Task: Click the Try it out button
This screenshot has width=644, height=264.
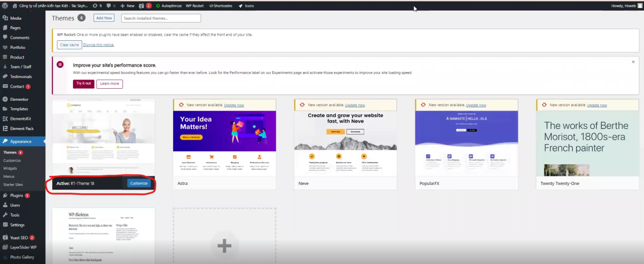Action: (84, 84)
